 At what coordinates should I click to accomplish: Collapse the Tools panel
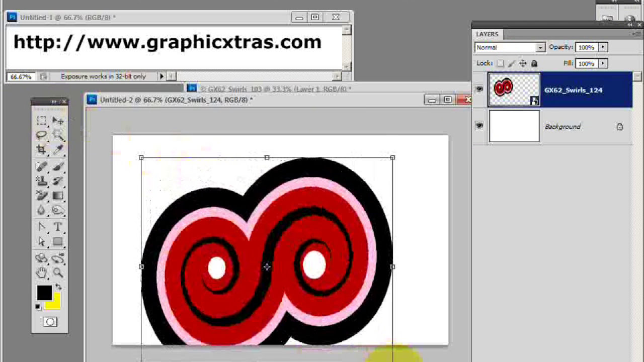point(53,102)
